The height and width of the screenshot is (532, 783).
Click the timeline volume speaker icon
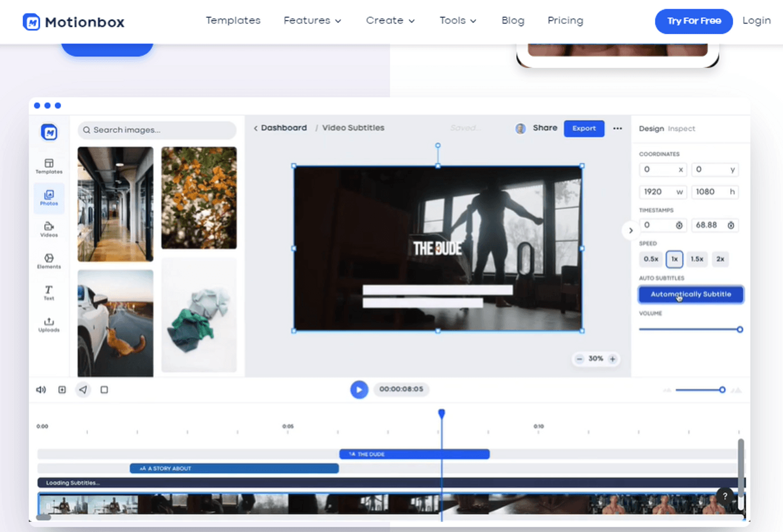[41, 390]
